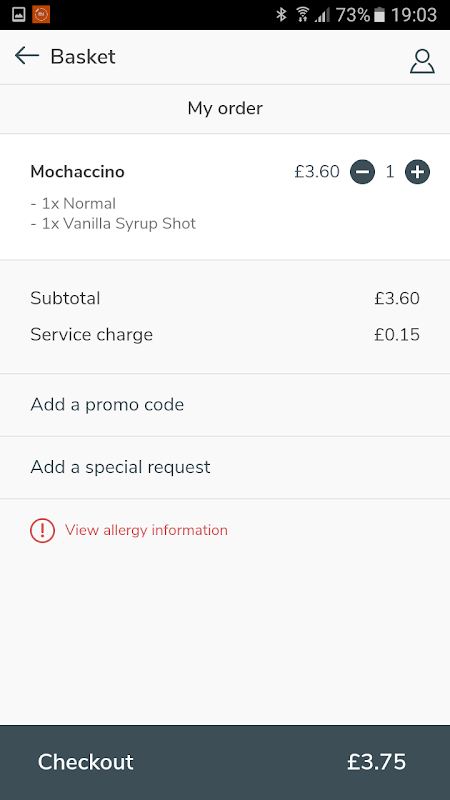
Task: Tap the Checkout button
Action: click(x=225, y=762)
